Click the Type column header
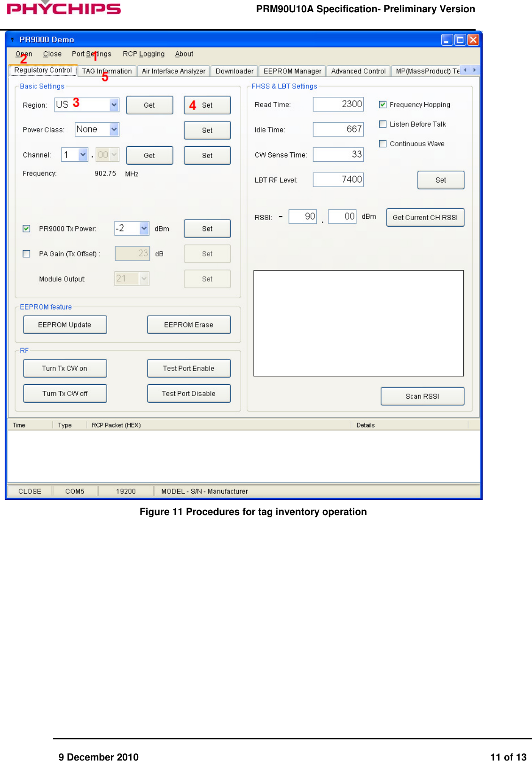The image size is (532, 761). pyautogui.click(x=69, y=425)
